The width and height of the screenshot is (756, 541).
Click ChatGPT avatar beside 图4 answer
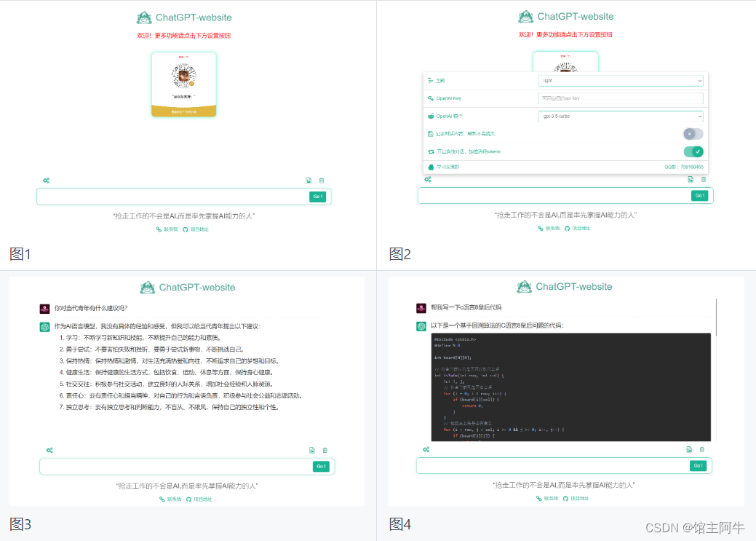point(421,325)
